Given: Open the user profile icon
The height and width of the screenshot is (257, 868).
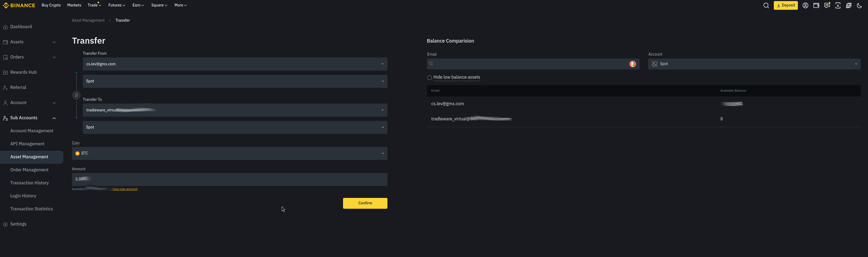Looking at the screenshot, I should 805,5.
